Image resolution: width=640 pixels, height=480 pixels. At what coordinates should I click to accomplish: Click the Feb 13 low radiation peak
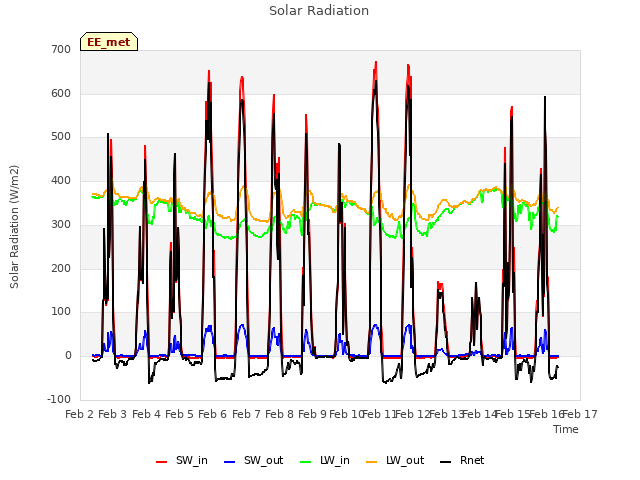point(440,284)
